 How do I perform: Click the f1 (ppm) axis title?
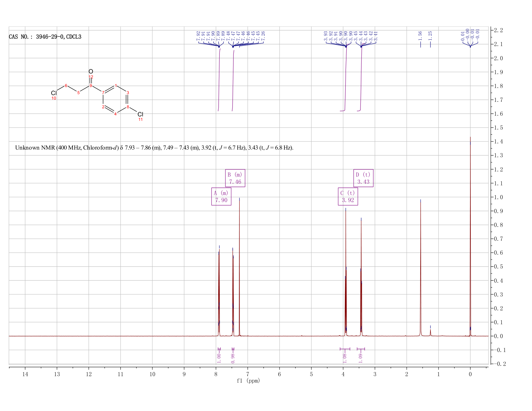point(248,381)
